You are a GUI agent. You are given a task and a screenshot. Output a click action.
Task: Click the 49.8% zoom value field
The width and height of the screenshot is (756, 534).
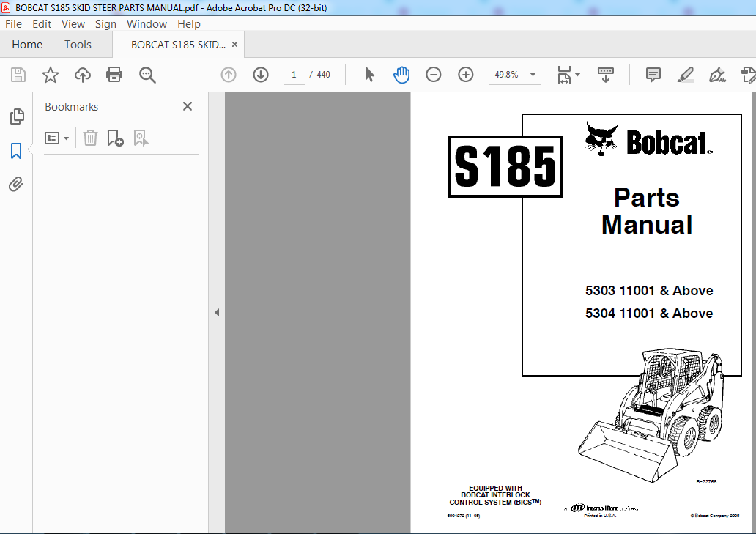(x=507, y=75)
